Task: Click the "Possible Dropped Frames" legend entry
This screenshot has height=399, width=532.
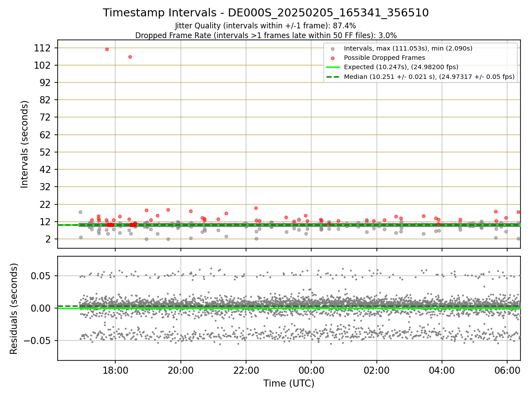Action: (x=384, y=58)
